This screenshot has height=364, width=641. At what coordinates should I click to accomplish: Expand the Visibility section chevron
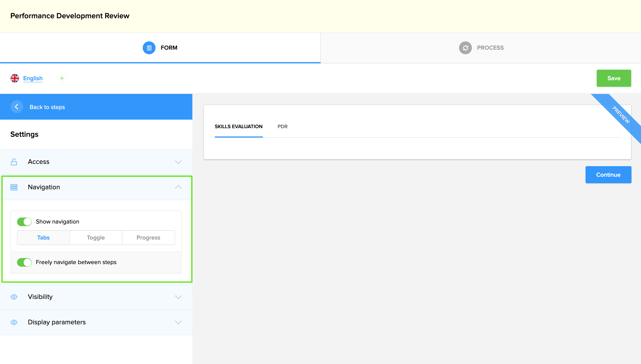[x=178, y=297]
